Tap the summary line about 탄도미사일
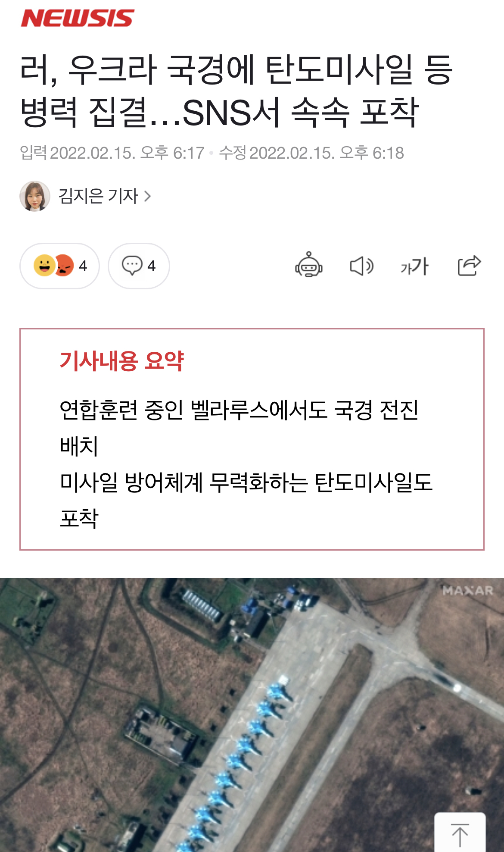Image resolution: width=504 pixels, height=852 pixels. 246,500
